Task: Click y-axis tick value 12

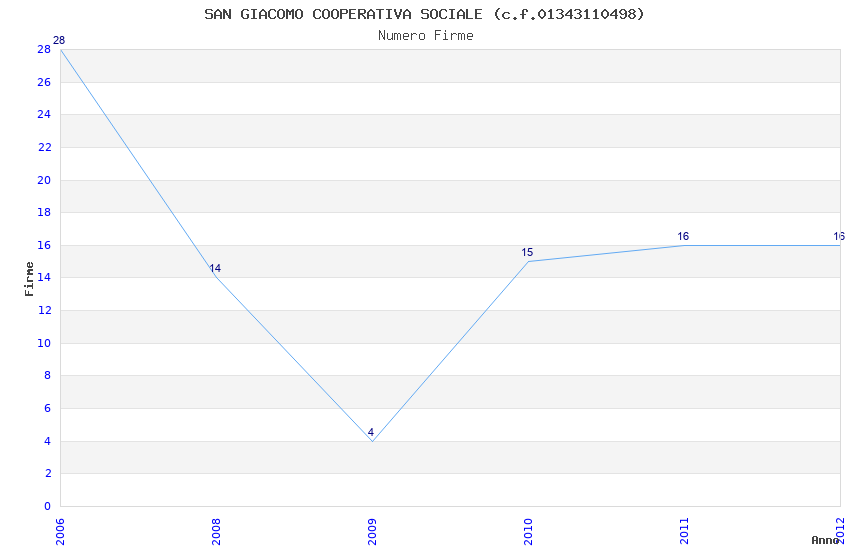Action: point(44,310)
